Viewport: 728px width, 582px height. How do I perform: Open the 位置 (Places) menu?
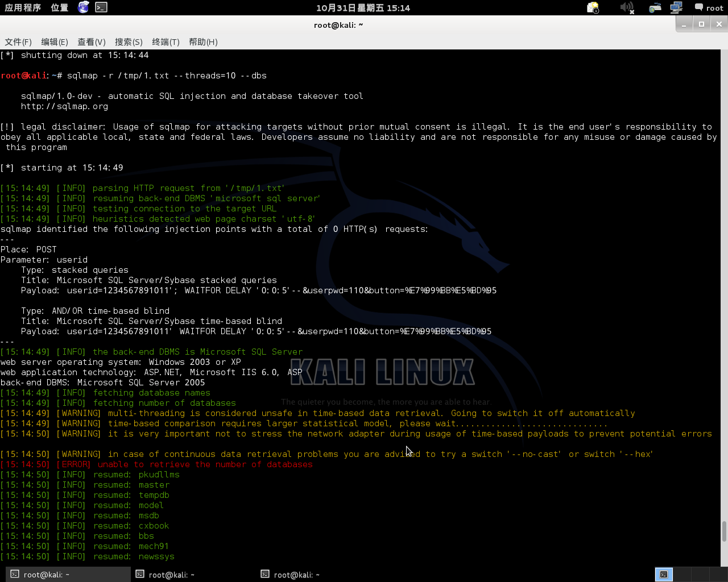click(59, 7)
